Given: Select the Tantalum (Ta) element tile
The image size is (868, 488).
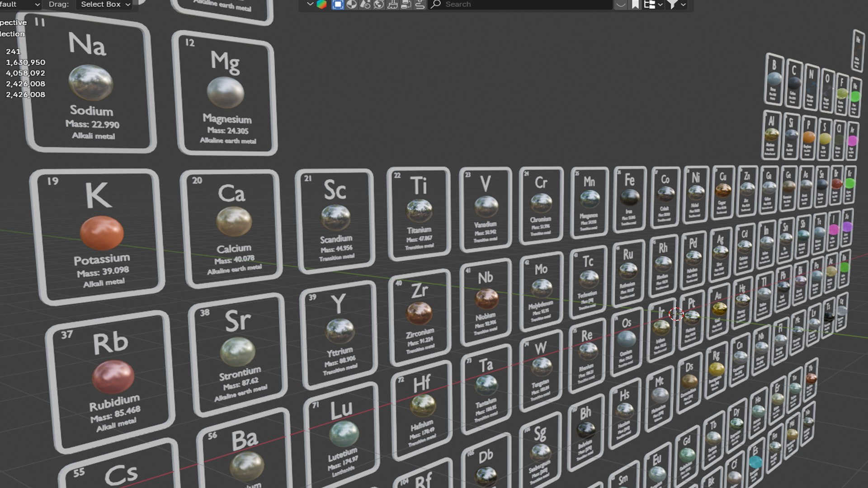Looking at the screenshot, I should tap(486, 389).
